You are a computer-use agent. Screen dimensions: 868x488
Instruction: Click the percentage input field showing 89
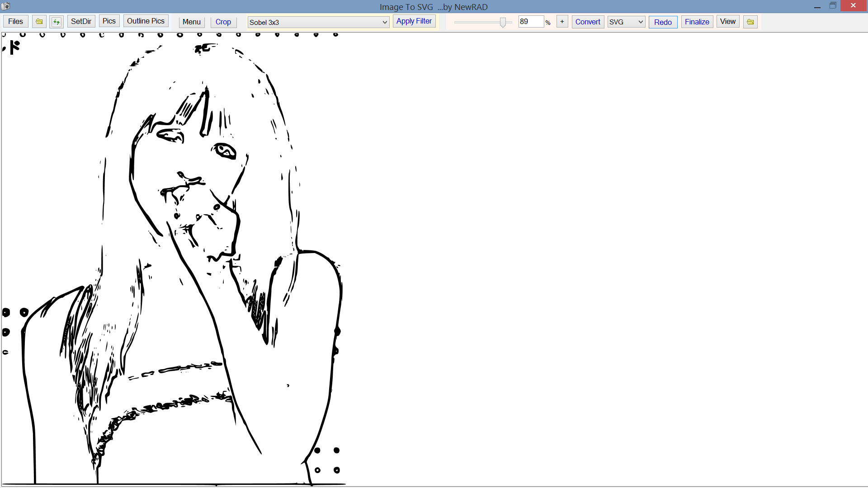click(x=531, y=22)
